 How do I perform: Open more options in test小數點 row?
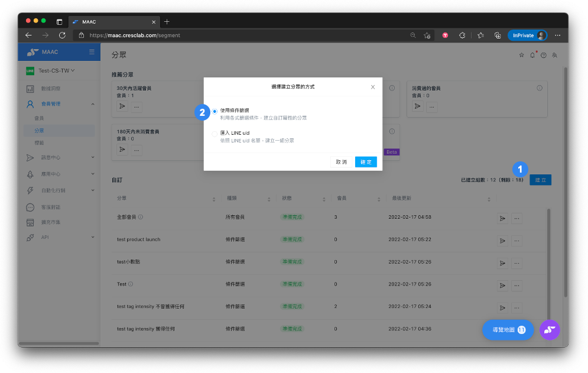516,264
